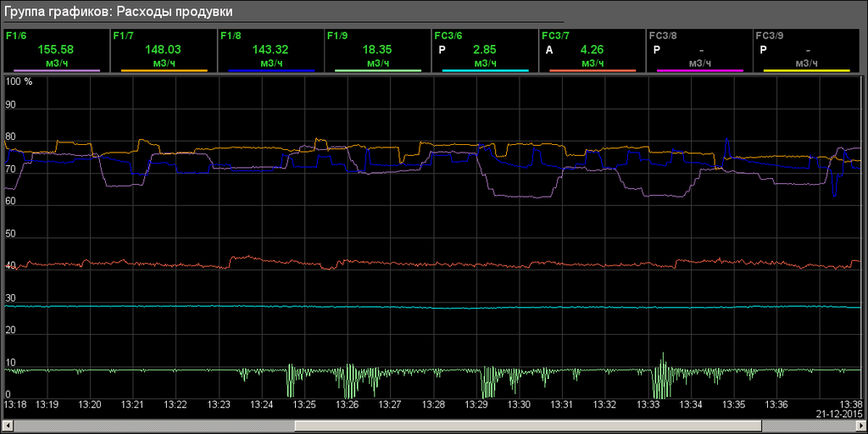Click the chart group title text
The height and width of the screenshot is (434, 868).
[x=119, y=12]
